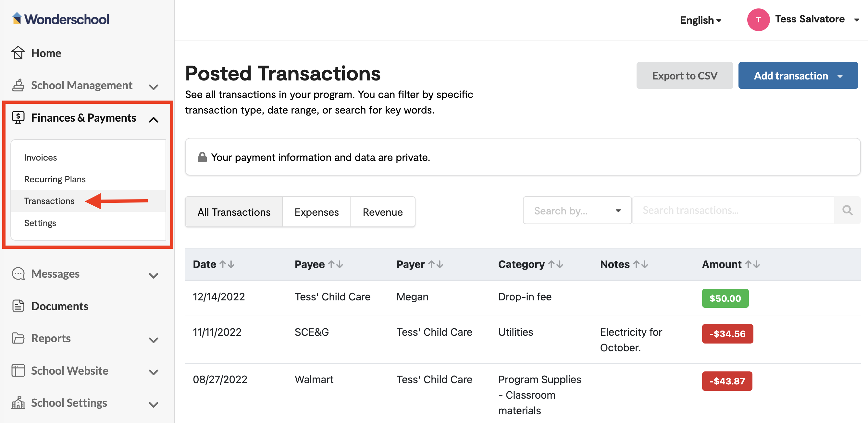This screenshot has width=868, height=423.
Task: Click the School Settings building icon
Action: pyautogui.click(x=18, y=403)
